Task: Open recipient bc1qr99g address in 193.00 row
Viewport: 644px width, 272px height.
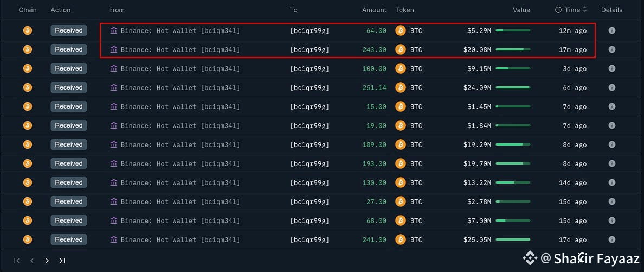Action: pos(310,164)
